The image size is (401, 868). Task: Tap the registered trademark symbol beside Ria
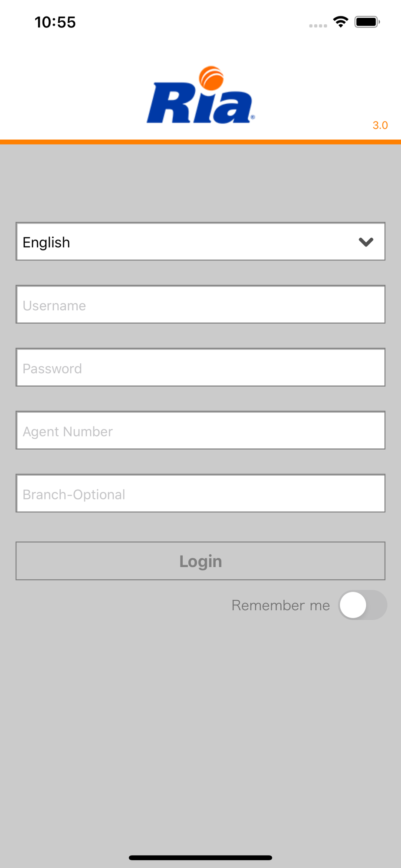[253, 117]
